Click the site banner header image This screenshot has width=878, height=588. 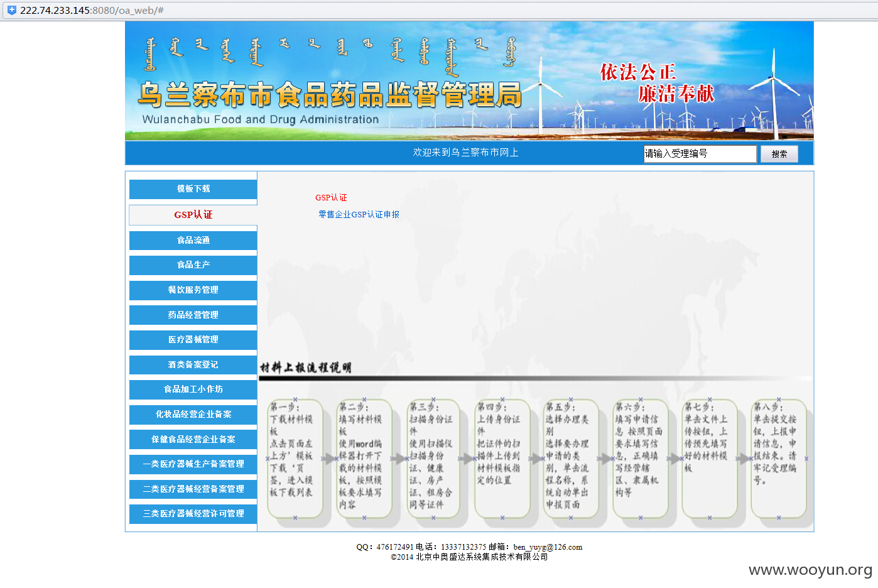(469, 81)
